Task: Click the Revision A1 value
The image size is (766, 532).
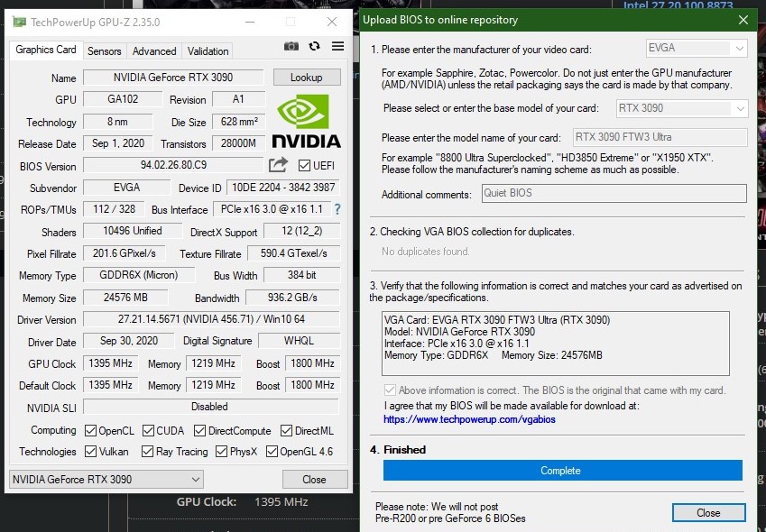Action: [x=239, y=99]
